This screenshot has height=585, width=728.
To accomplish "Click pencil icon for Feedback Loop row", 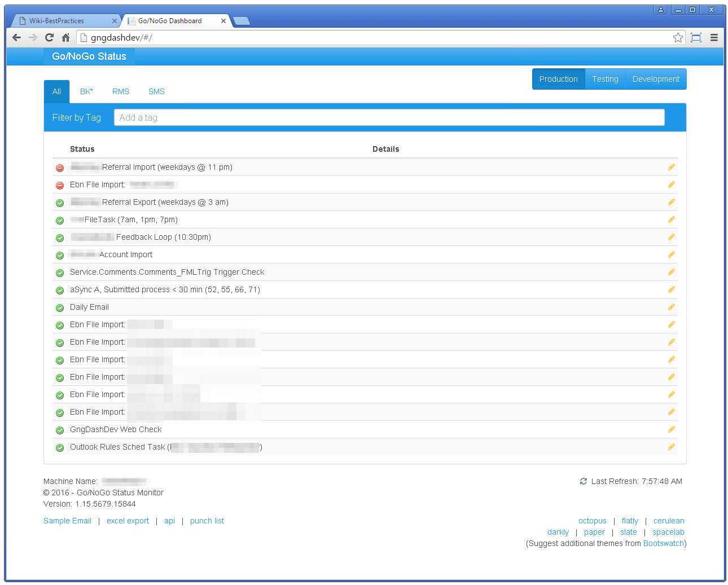I will pyautogui.click(x=671, y=237).
